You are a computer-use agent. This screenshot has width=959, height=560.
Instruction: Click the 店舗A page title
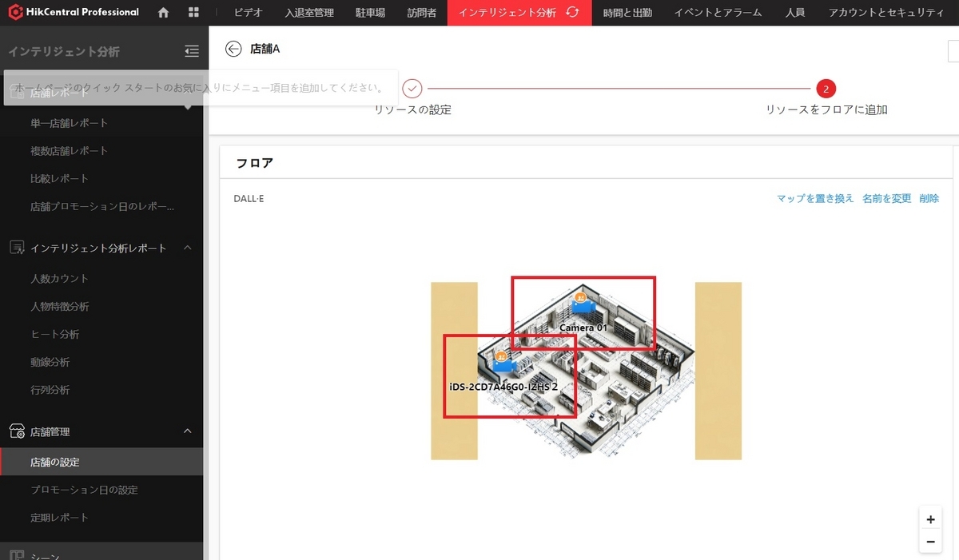265,50
